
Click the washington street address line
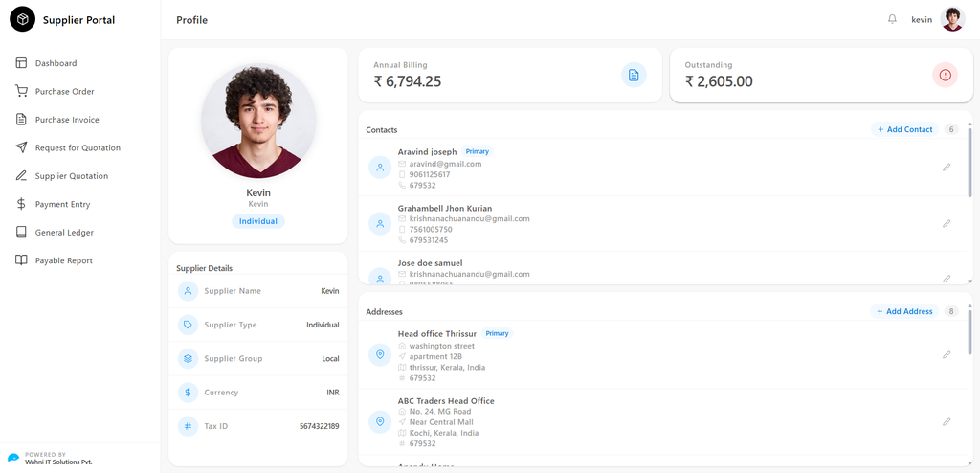pyautogui.click(x=442, y=346)
